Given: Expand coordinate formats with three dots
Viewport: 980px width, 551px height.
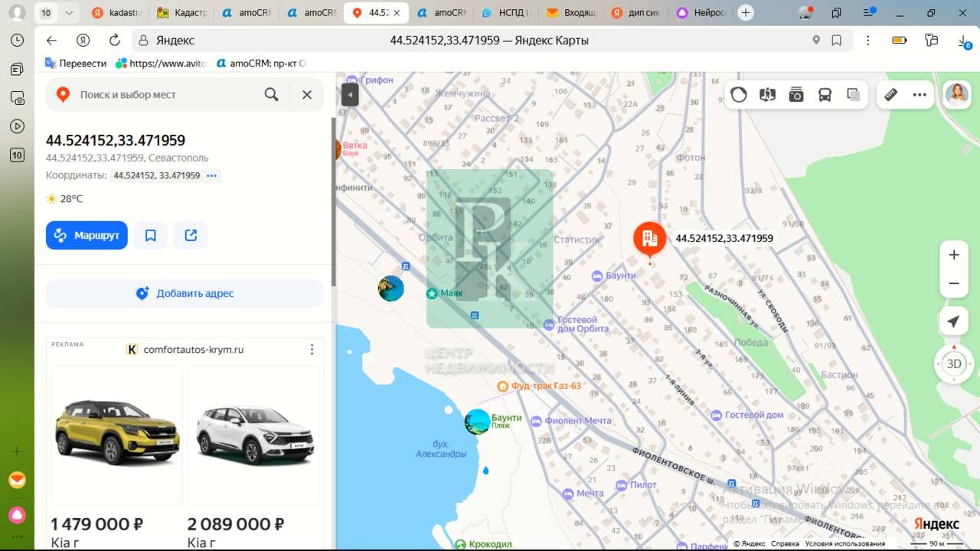Looking at the screenshot, I should click(x=212, y=176).
